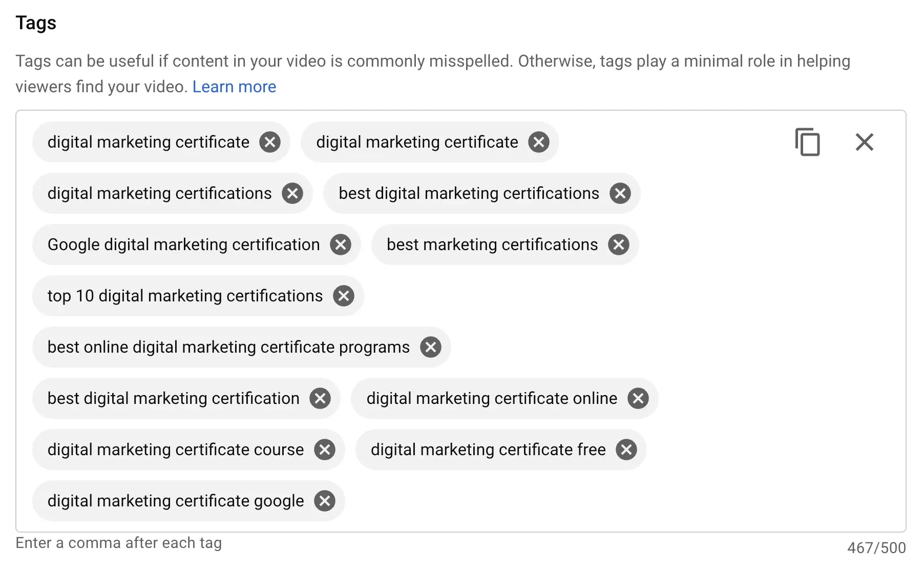Remove the 'best marketing certifications' tag
Image resolution: width=924 pixels, height=570 pixels.
click(619, 245)
